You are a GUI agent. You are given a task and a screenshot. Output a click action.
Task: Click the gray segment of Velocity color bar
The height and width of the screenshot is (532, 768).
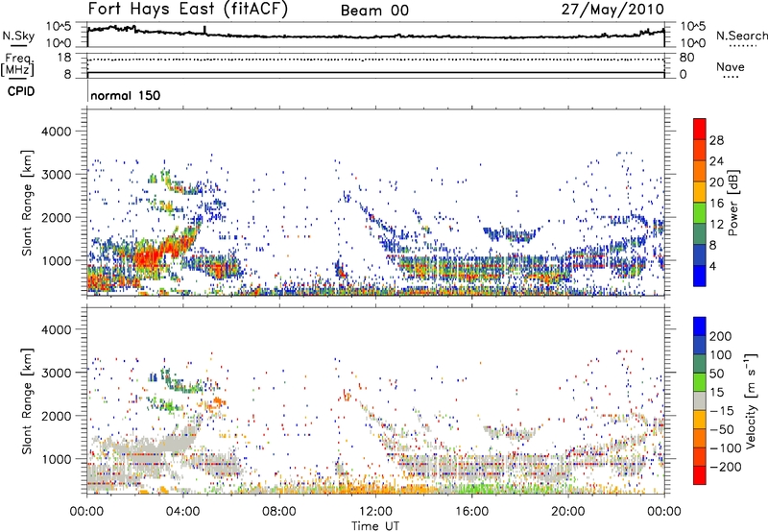click(x=700, y=400)
